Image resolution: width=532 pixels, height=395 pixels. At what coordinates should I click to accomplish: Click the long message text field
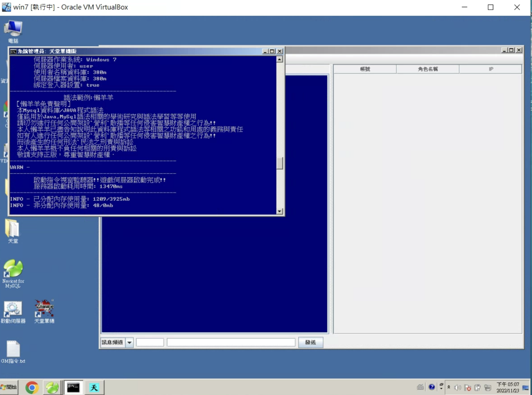click(x=231, y=342)
